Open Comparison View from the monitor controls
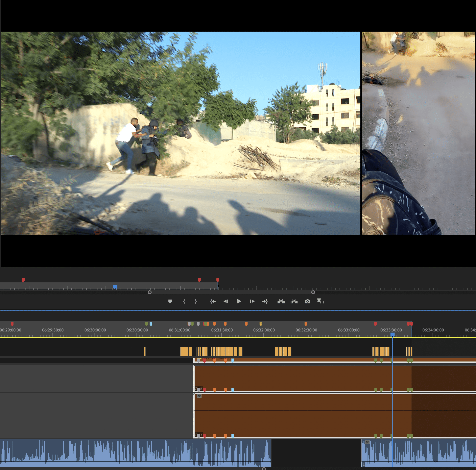 pyautogui.click(x=320, y=301)
